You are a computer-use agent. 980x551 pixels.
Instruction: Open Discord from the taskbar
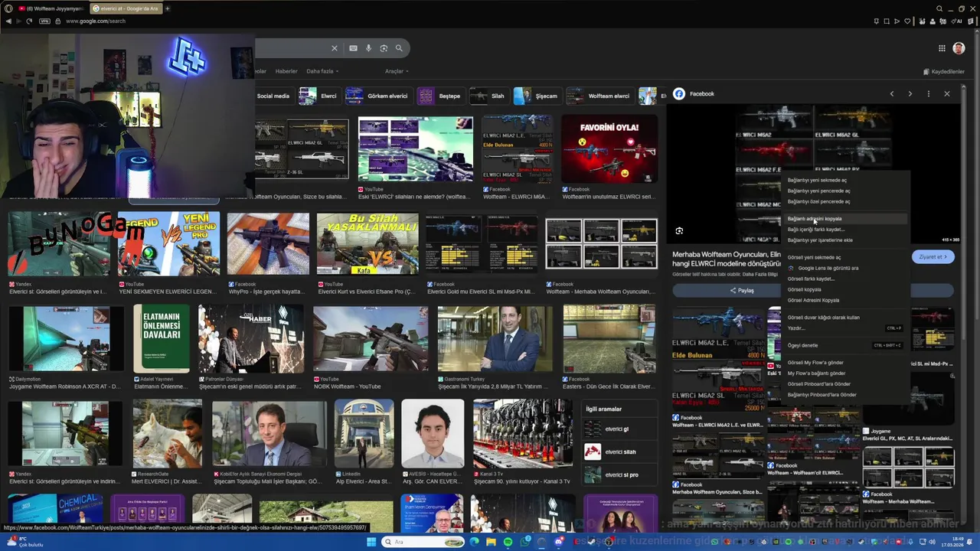point(560,542)
